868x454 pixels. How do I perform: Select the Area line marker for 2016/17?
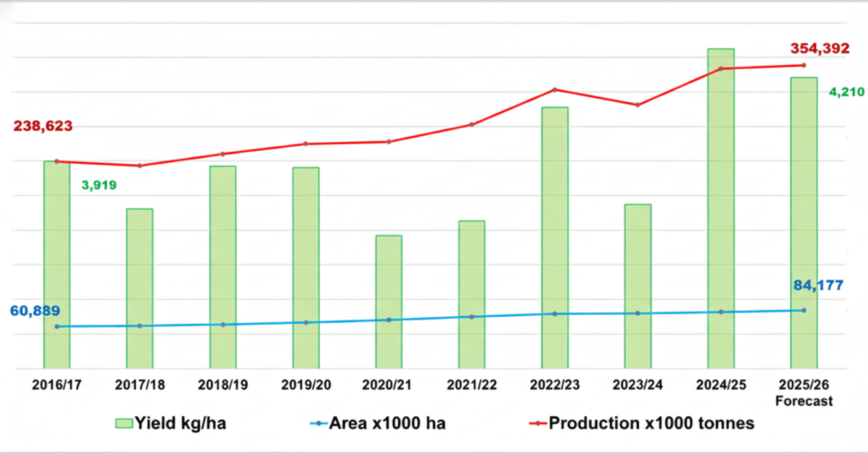[x=57, y=325]
